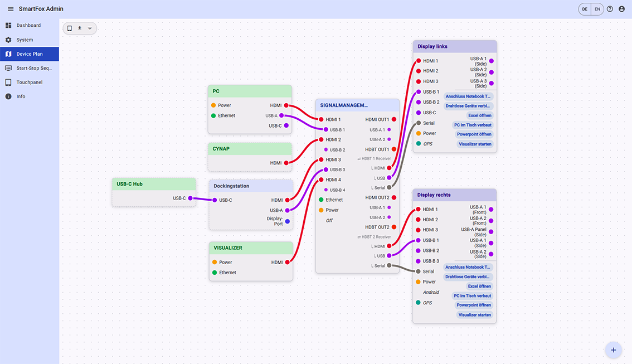Viewport: 632px width, 364px height.
Task: Select the SIGNALMANAGEM… node header
Action: 357,105
